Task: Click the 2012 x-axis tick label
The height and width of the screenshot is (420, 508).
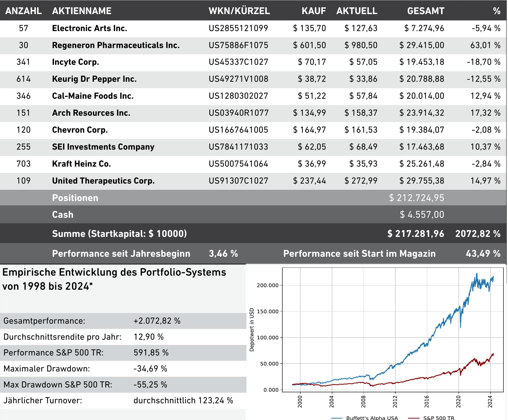Action: pyautogui.click(x=395, y=402)
